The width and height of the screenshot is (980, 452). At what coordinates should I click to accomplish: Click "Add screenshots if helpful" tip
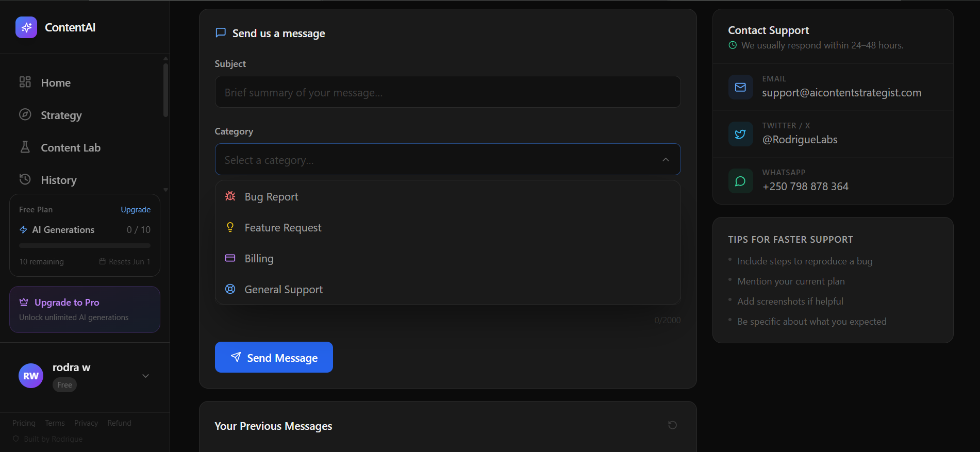(790, 302)
